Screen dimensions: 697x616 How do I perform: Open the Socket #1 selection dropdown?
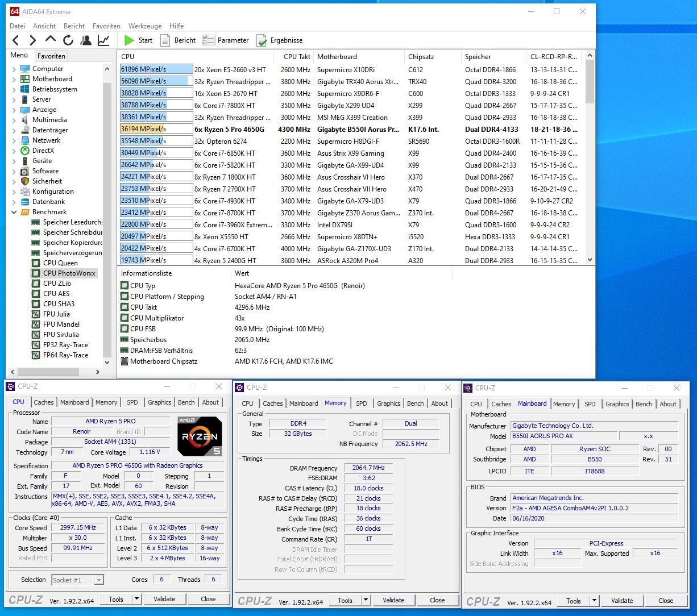click(77, 580)
